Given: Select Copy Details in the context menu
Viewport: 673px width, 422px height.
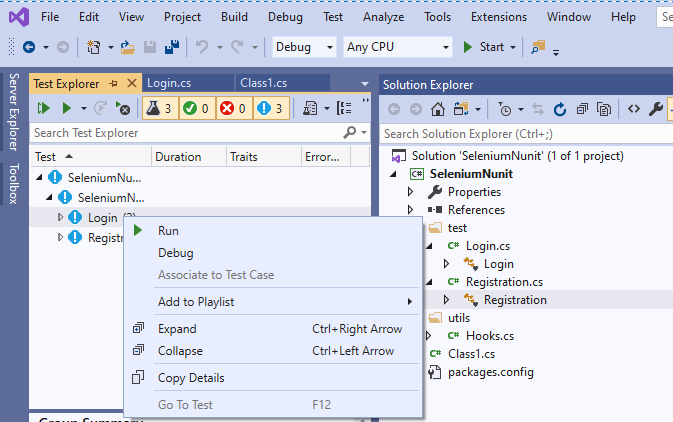Looking at the screenshot, I should click(191, 378).
